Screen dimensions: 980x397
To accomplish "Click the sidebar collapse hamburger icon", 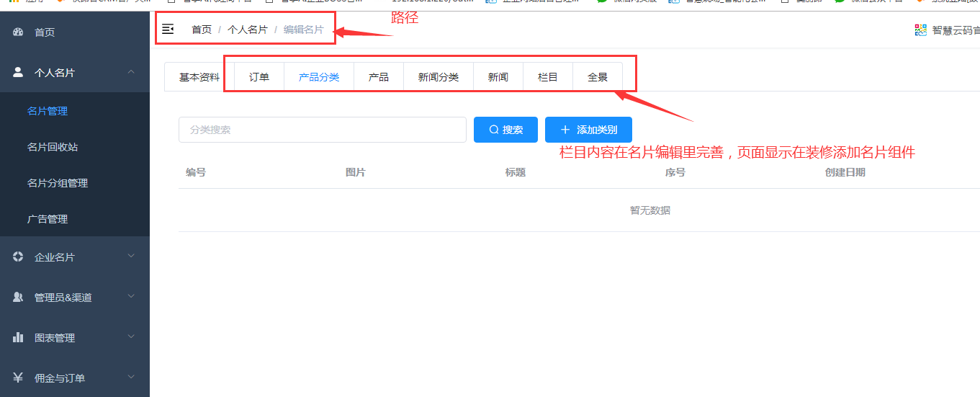I will click(x=168, y=30).
